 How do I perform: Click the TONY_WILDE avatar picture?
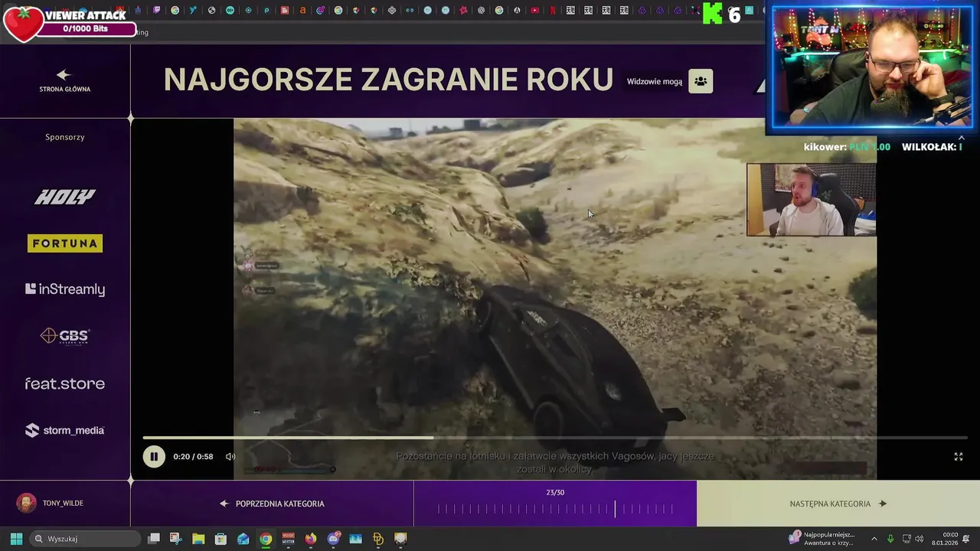[x=26, y=503]
